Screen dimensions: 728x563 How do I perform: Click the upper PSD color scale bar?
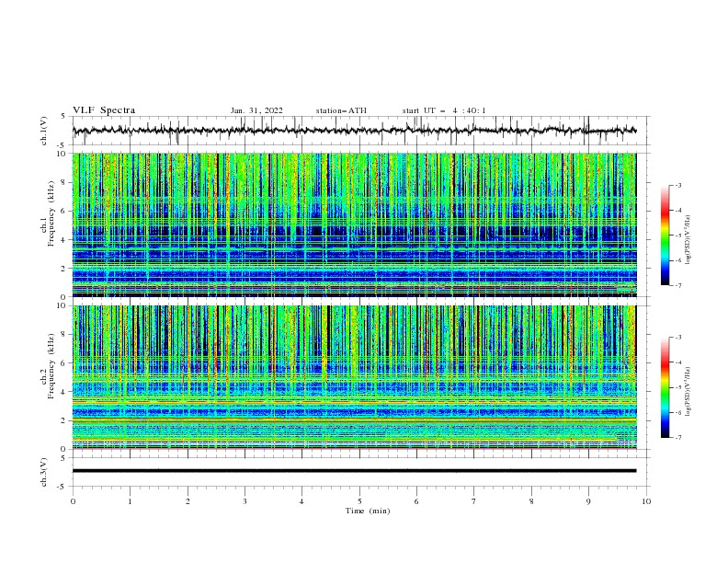coord(665,236)
